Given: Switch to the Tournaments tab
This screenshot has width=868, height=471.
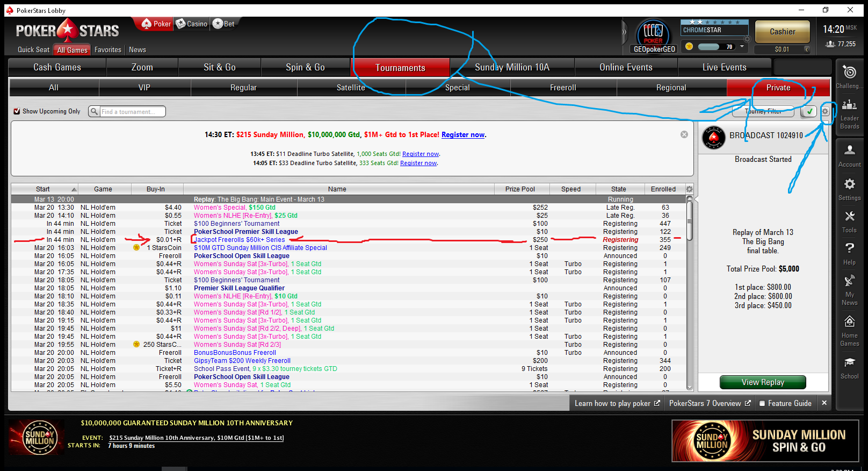Looking at the screenshot, I should [400, 68].
